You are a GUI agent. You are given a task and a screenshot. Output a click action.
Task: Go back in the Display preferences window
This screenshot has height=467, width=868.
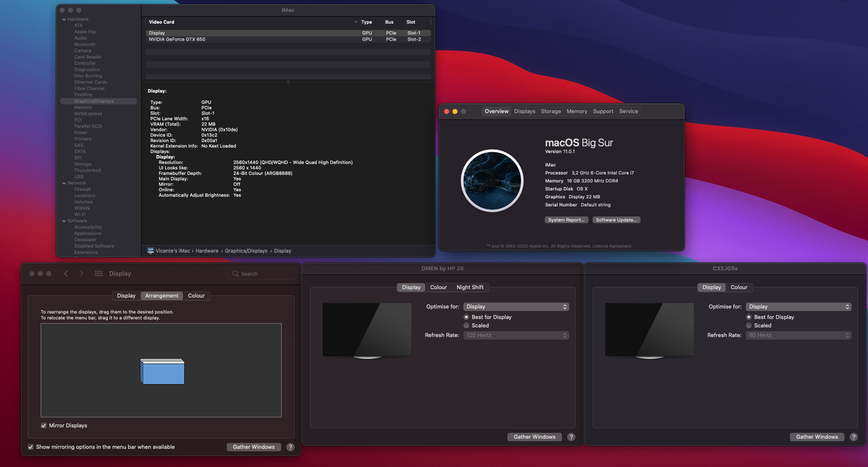point(66,274)
